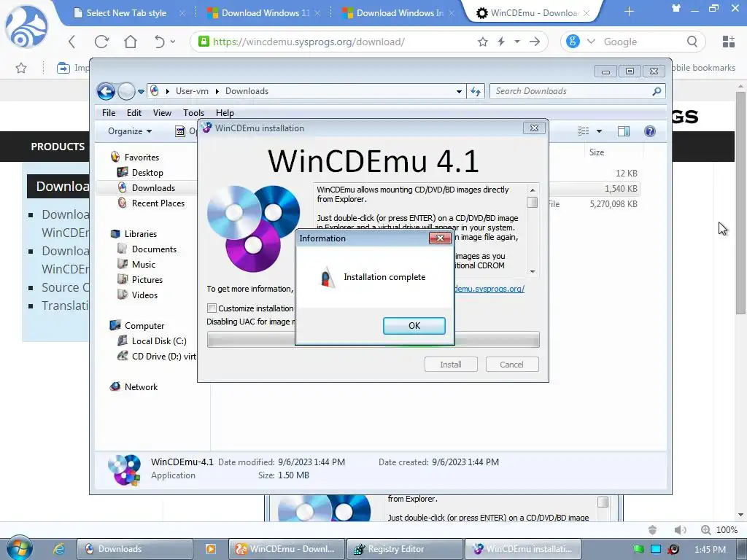Click the Size column header
Screen dimensions: 747x560
click(x=597, y=152)
